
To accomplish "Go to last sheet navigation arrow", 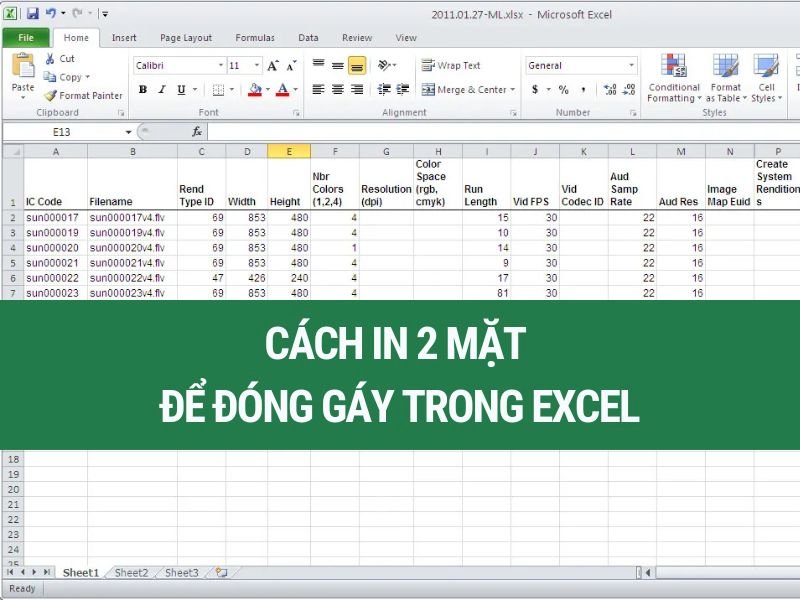I will [x=47, y=572].
